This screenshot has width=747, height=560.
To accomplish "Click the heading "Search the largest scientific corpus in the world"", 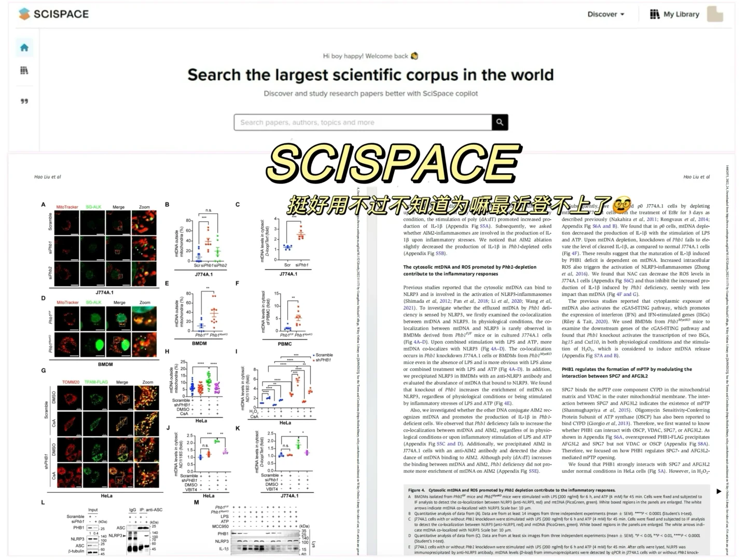I will (x=370, y=75).
